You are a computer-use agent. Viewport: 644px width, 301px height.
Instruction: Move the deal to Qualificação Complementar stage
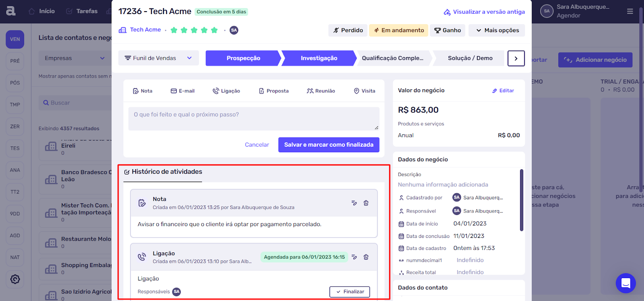(x=393, y=58)
